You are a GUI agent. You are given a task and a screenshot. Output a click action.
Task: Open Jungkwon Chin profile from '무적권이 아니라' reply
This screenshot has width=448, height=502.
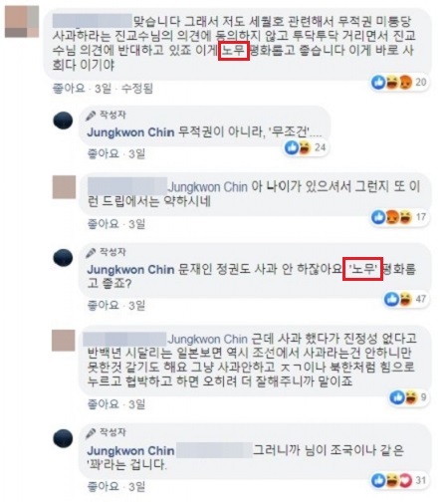pos(130,132)
